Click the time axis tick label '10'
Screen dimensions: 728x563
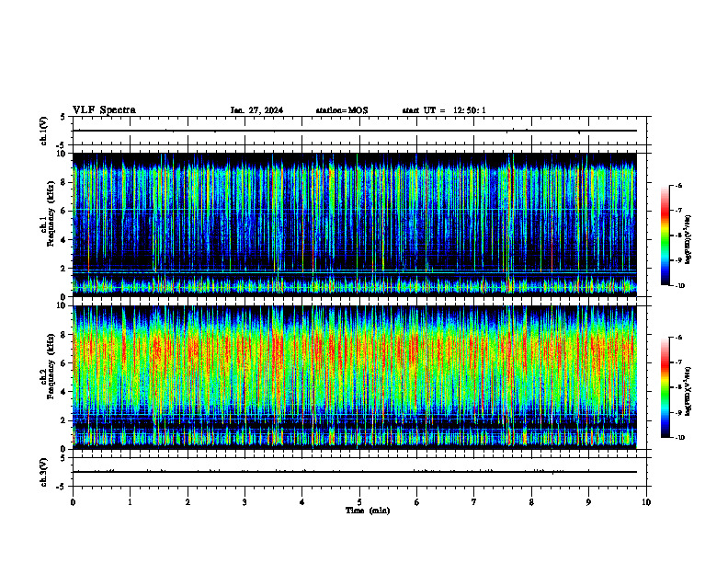tap(646, 502)
